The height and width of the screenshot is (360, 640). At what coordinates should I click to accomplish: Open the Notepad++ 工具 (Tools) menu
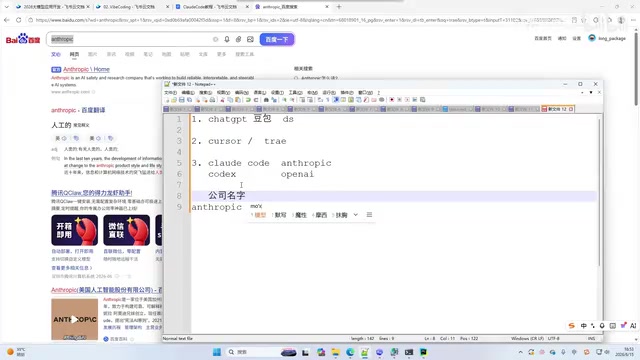pyautogui.click(x=296, y=93)
